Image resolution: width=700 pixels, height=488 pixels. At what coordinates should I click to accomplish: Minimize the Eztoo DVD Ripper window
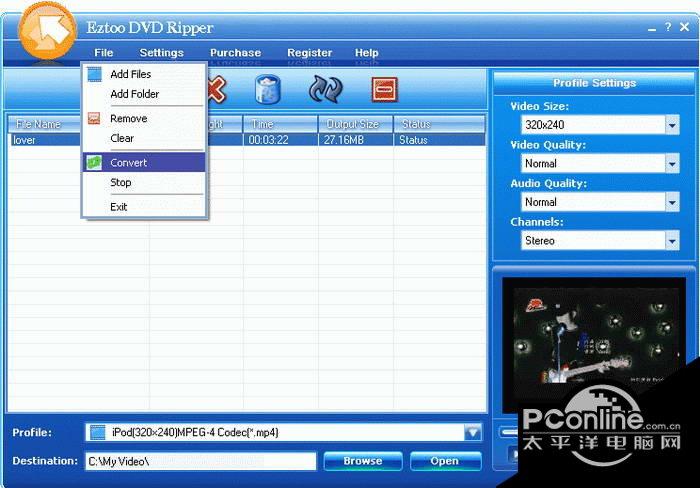point(652,28)
